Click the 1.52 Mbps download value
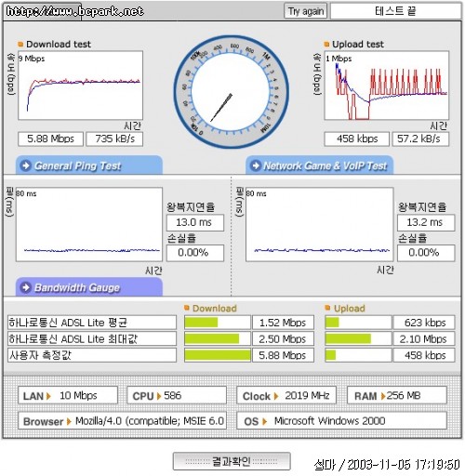This screenshot has height=476, width=465. coord(283,323)
